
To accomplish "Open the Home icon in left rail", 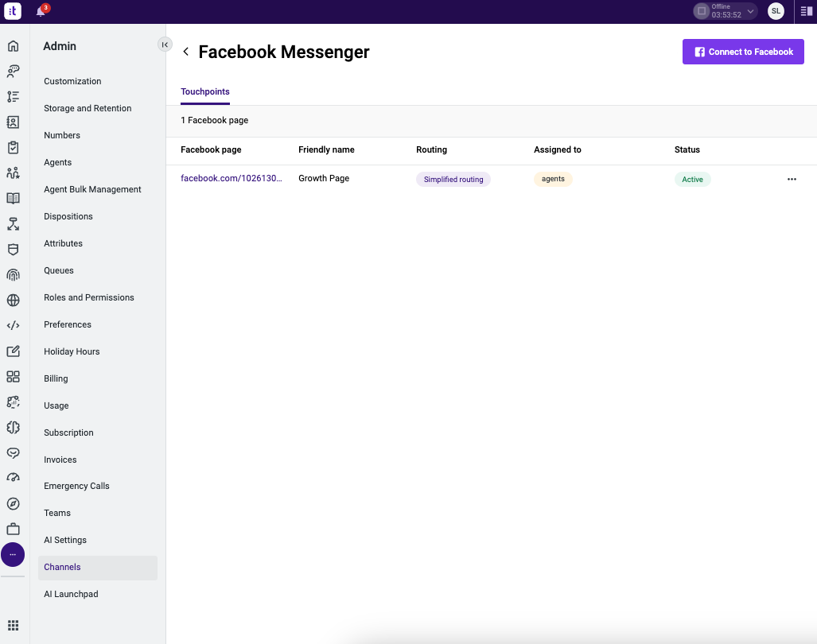I will [13, 46].
